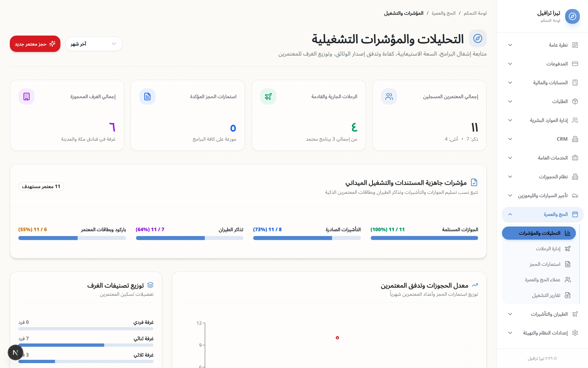588x368 pixels.
Task: Click the باركود وبطاقات المعتمر progress bar
Action: (72, 238)
